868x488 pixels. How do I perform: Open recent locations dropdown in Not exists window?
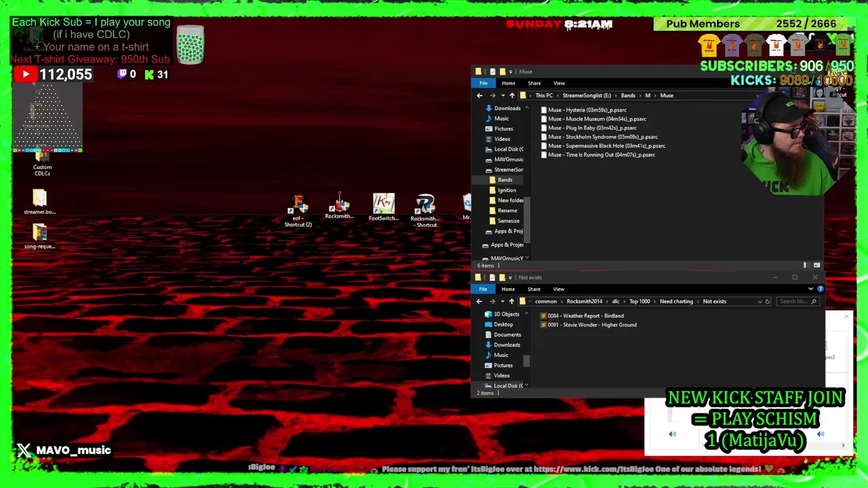click(502, 302)
